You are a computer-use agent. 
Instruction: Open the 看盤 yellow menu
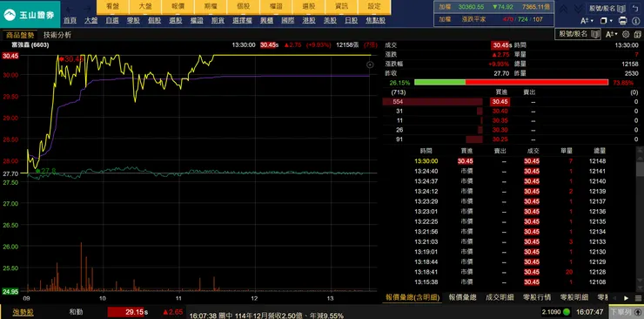point(112,7)
